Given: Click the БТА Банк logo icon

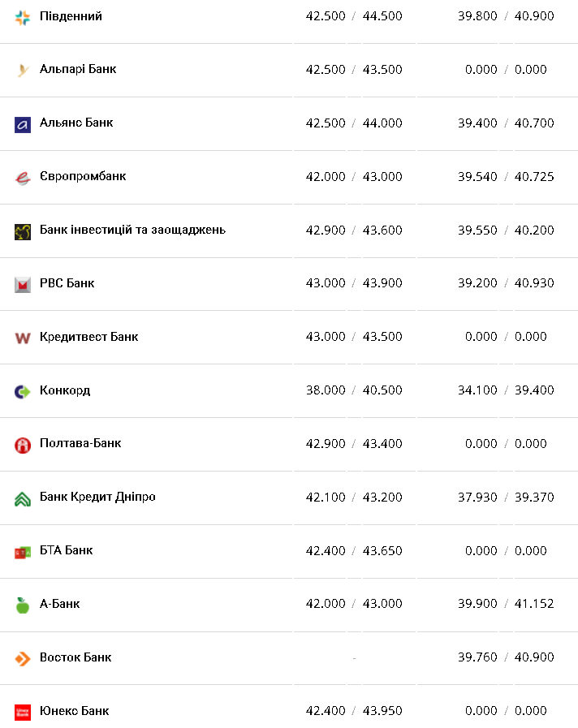Looking at the screenshot, I should pyautogui.click(x=23, y=552).
